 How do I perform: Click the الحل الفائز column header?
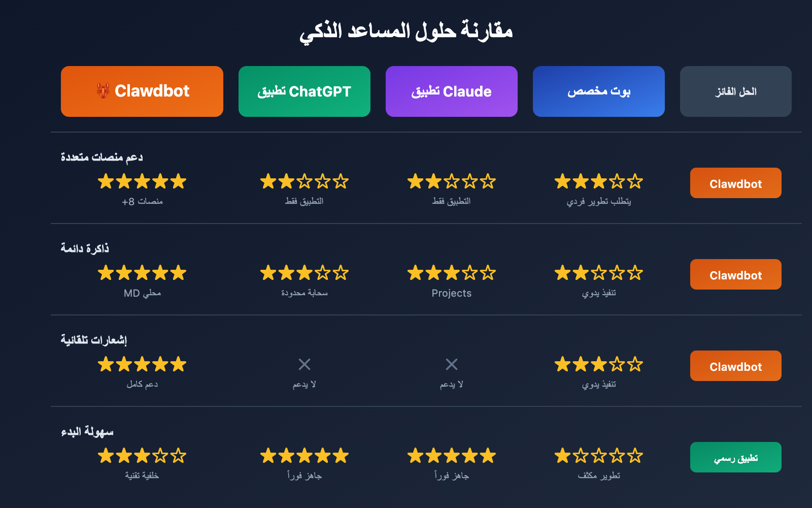coord(735,91)
